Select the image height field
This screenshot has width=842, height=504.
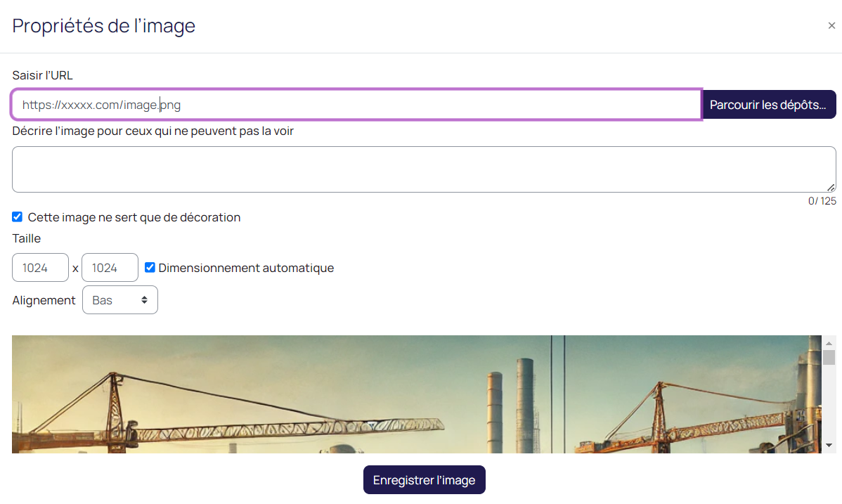[x=110, y=268]
